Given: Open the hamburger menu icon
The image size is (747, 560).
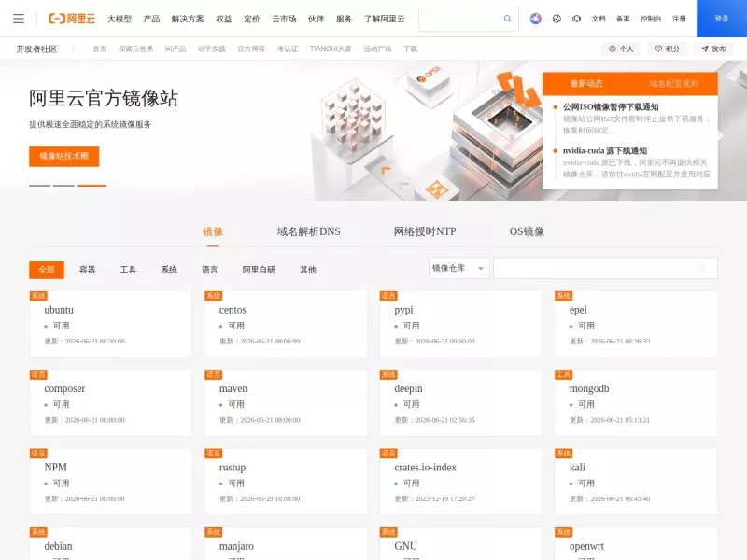Looking at the screenshot, I should click(x=19, y=19).
